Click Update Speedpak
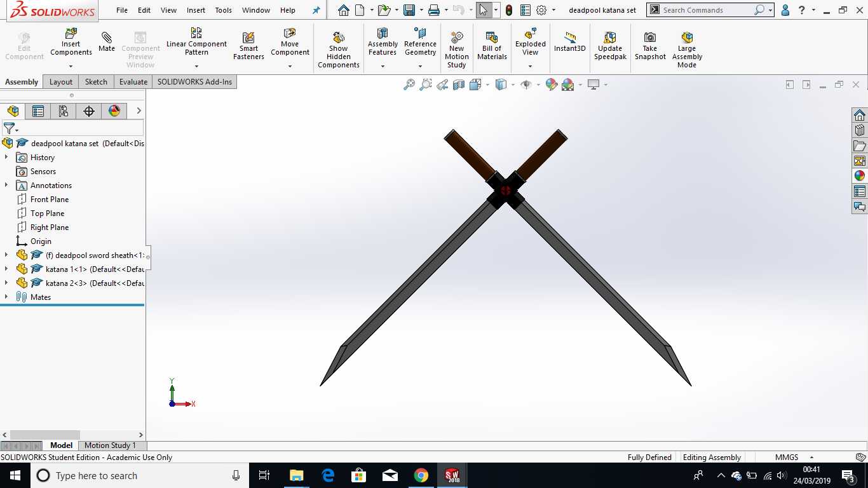The width and height of the screenshot is (868, 488). coord(610,46)
